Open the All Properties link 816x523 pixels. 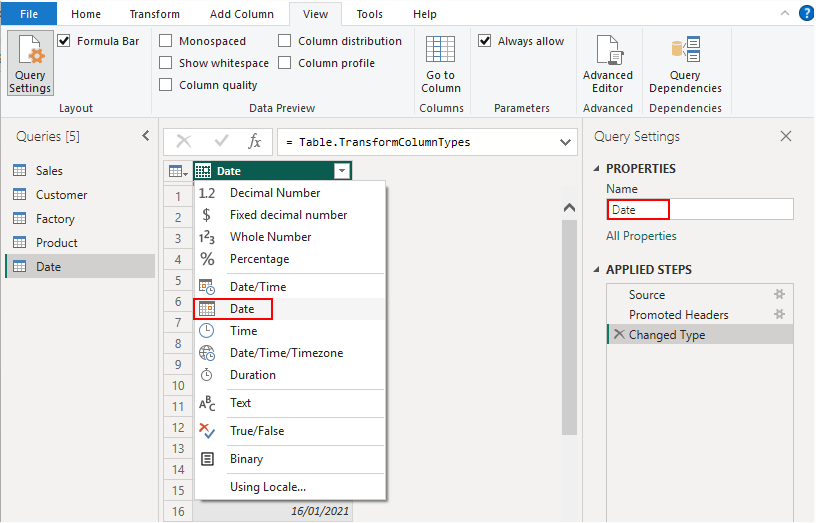pos(641,236)
